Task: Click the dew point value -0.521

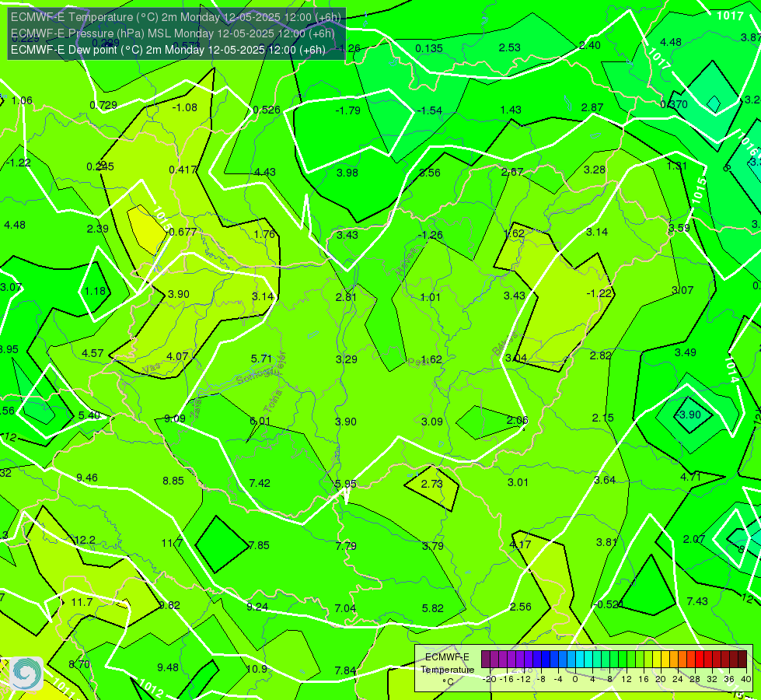Action: tap(609, 604)
